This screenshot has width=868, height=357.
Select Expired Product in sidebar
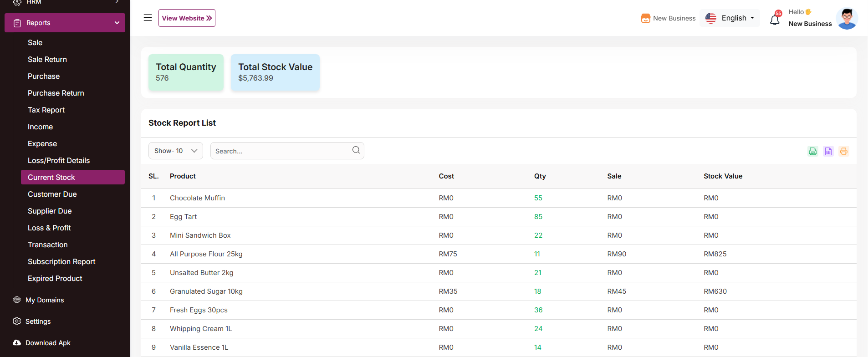click(x=55, y=279)
